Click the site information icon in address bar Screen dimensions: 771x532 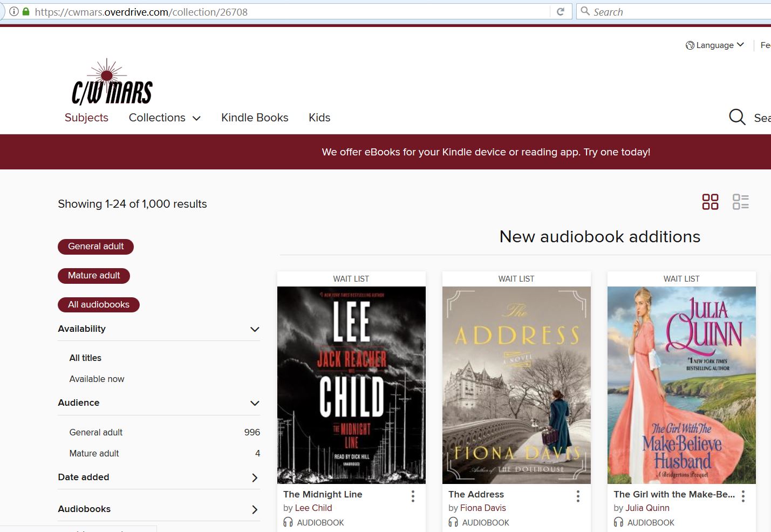(14, 11)
